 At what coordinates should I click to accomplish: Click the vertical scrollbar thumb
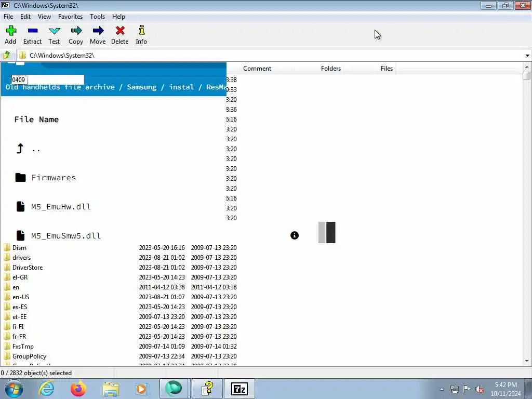pos(527,75)
